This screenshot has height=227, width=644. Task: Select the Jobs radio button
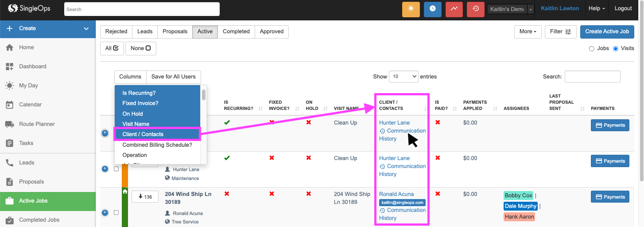(591, 49)
